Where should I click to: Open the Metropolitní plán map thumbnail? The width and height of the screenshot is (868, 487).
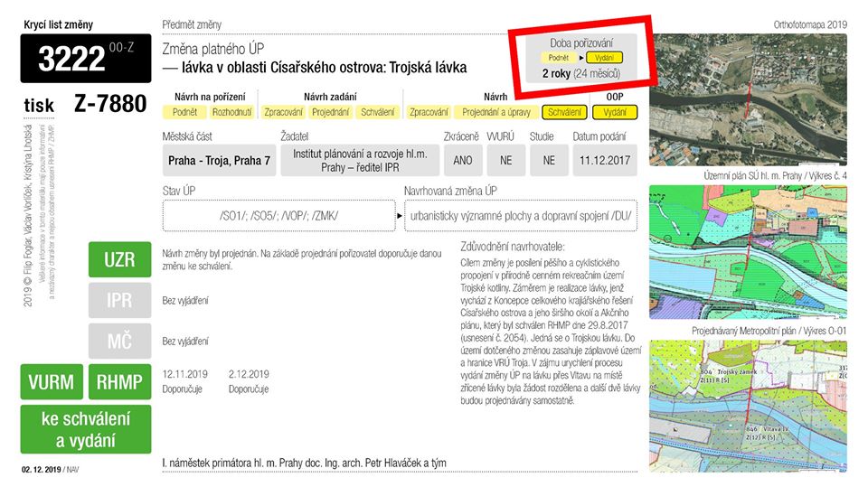pyautogui.click(x=750, y=403)
